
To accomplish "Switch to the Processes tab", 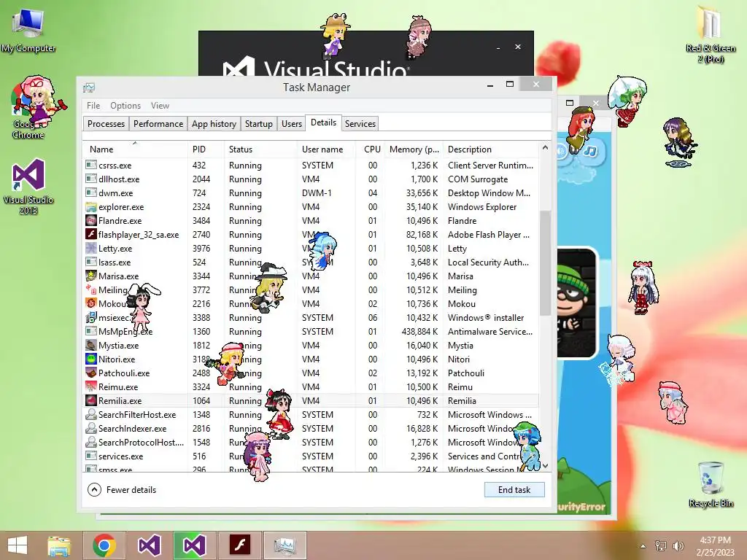I will [106, 124].
